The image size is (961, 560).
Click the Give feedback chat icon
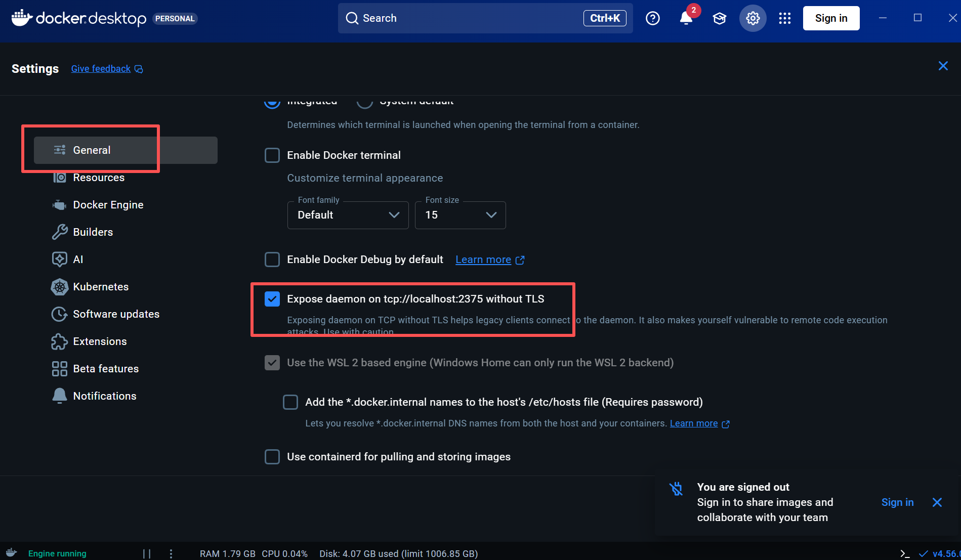click(x=139, y=69)
